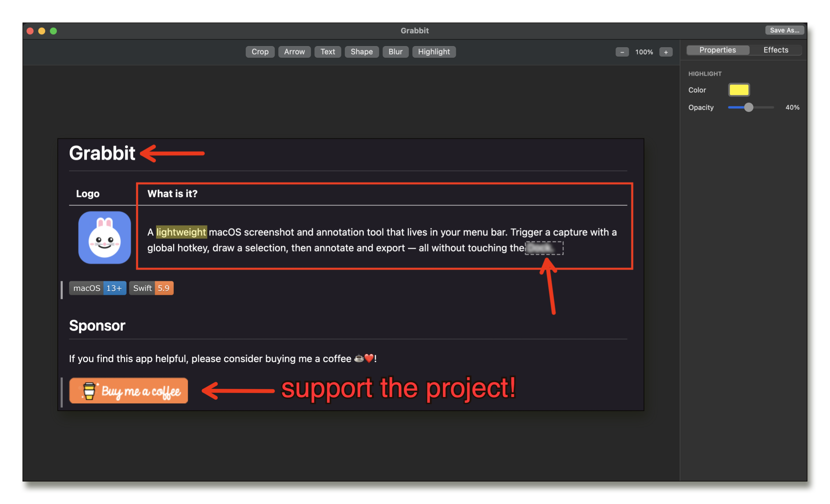Click the HIGHLIGHT section label

click(705, 74)
